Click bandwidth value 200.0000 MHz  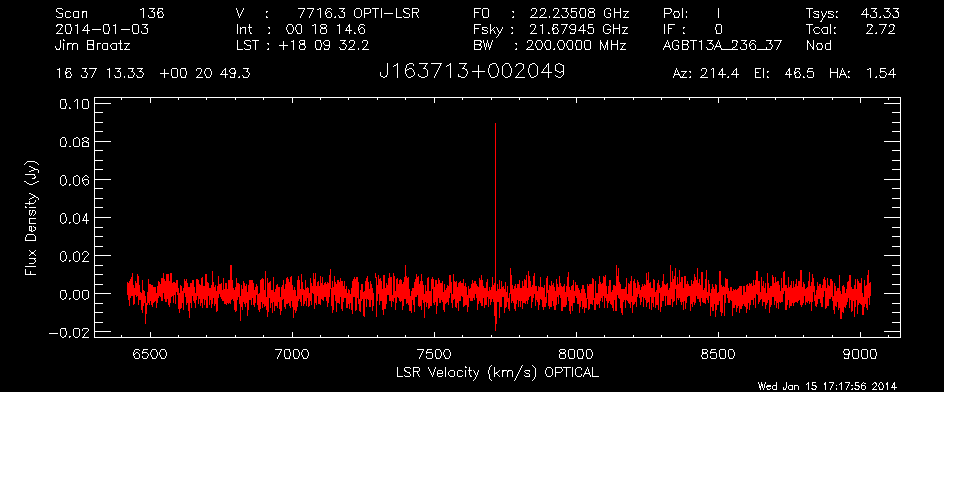[575, 45]
